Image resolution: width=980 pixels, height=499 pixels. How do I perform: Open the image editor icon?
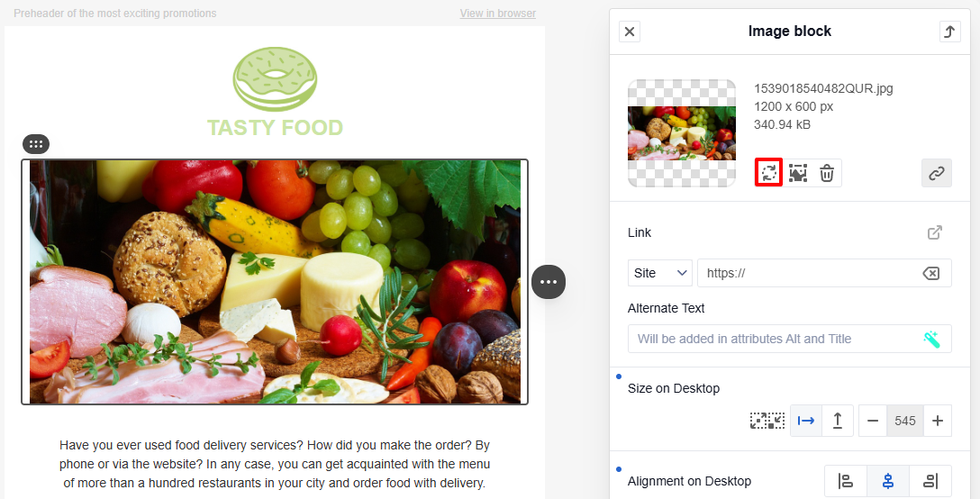tap(797, 173)
